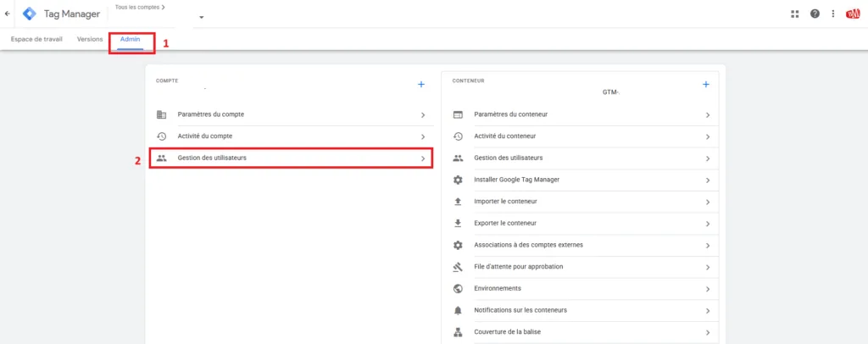Open the Google apps grid icon
Viewport: 868px width, 344px height.
795,14
